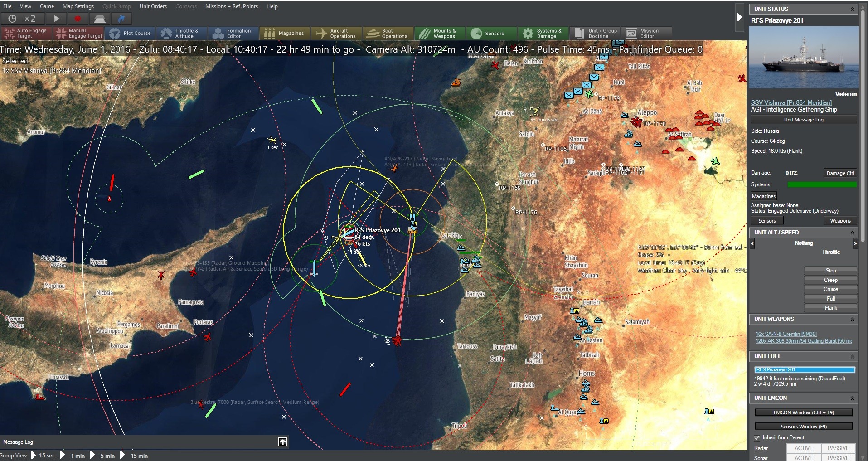Set Sonar EMCON to ACTIVE
868x461 pixels.
coord(804,457)
